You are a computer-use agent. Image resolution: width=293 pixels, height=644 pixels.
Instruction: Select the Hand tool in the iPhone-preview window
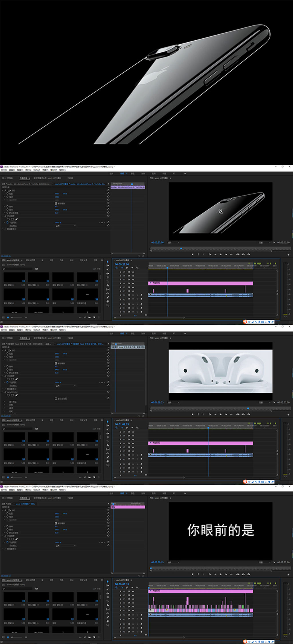108,301
